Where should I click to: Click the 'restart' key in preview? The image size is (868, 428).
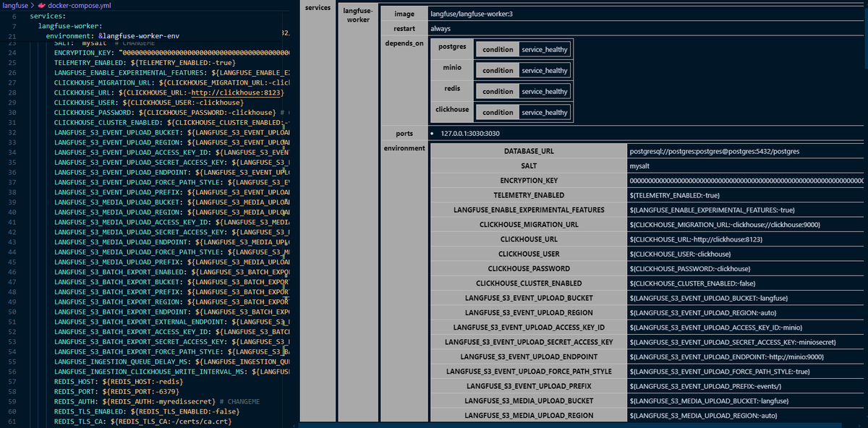(404, 29)
